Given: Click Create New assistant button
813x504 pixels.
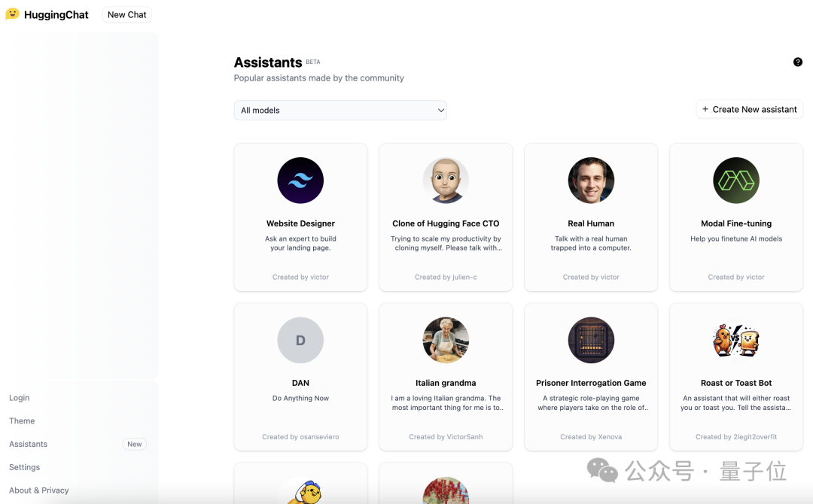Looking at the screenshot, I should 749,109.
